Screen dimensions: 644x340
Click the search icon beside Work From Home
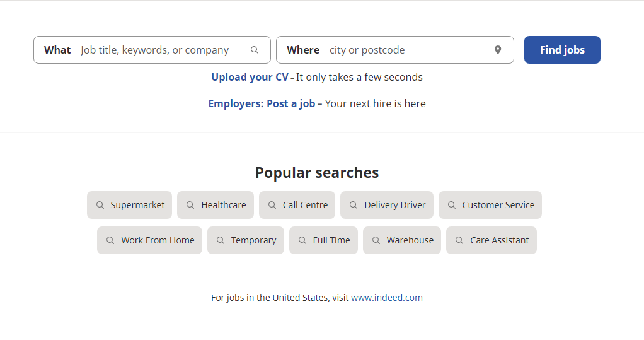pyautogui.click(x=110, y=240)
